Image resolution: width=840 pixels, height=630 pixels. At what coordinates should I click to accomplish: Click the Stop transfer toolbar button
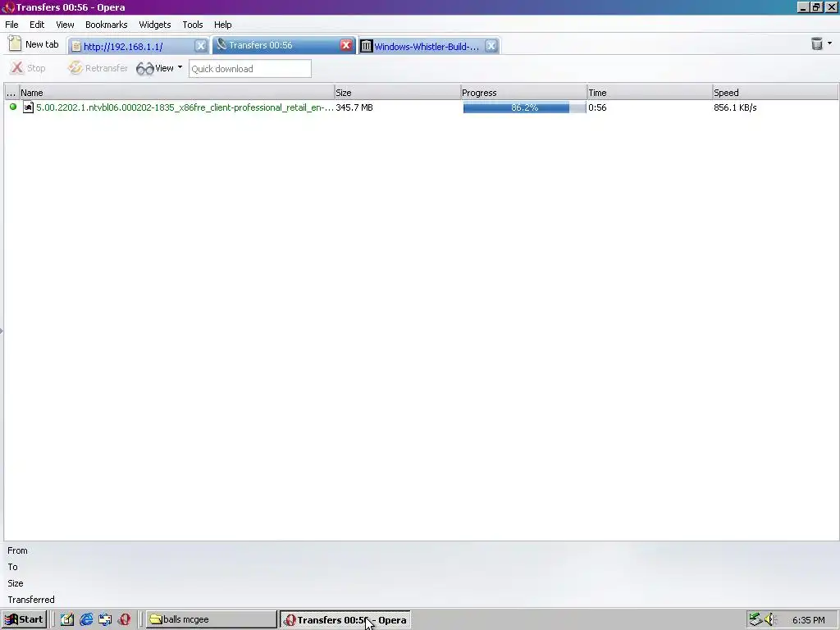click(x=29, y=68)
